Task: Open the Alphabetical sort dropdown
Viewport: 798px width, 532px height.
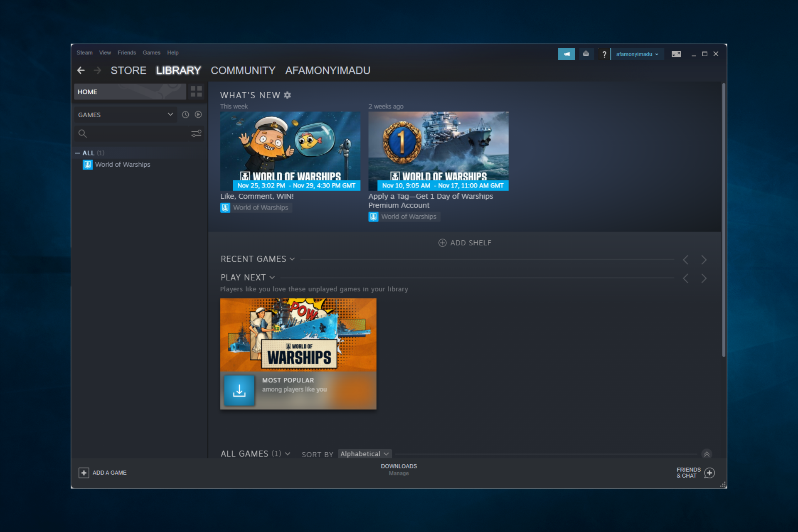Action: (364, 454)
